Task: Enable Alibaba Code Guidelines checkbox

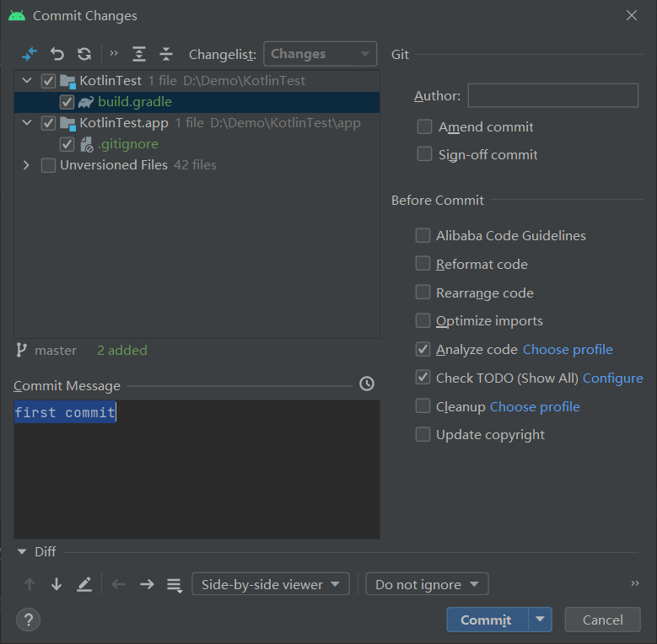Action: coord(423,235)
